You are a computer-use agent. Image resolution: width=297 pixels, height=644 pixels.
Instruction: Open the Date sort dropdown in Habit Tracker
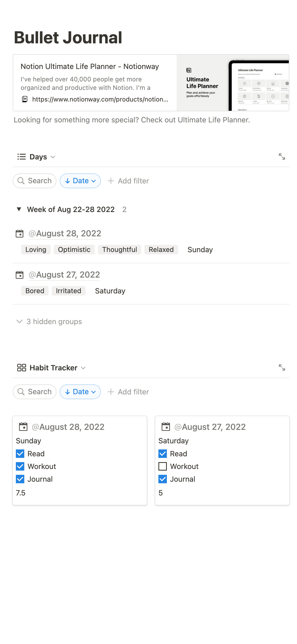coord(80,392)
